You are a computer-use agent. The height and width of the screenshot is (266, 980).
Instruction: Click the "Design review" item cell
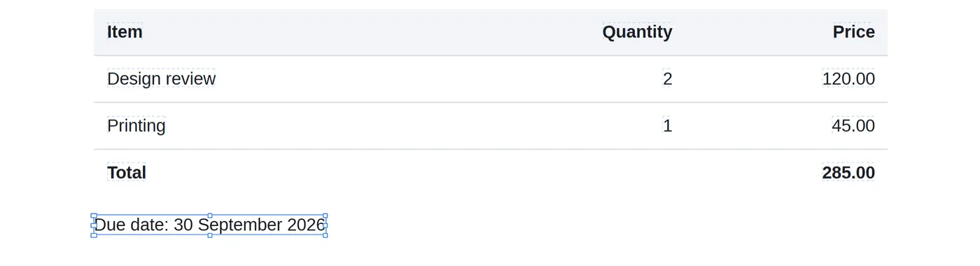tap(162, 78)
